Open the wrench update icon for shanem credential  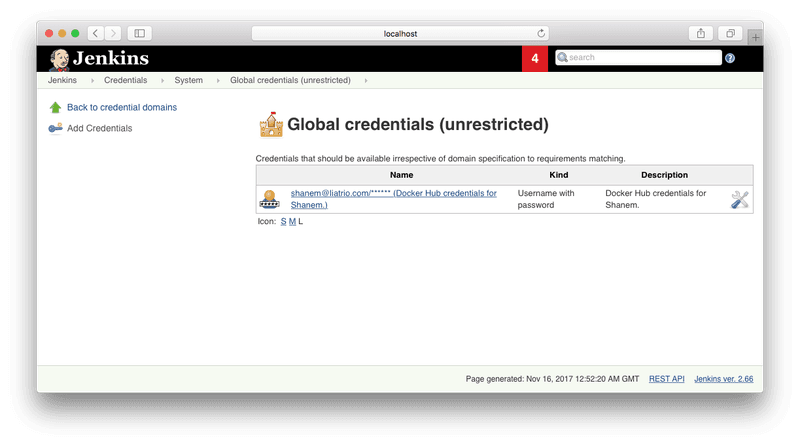coord(739,200)
